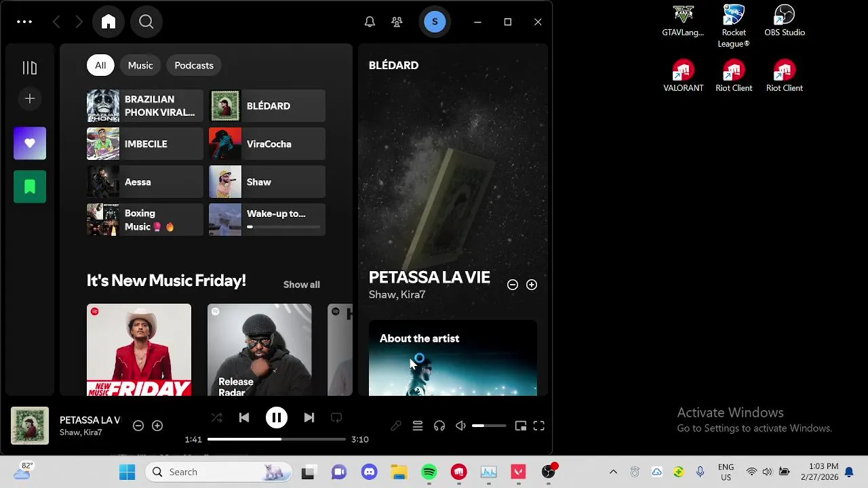Toggle shuffle playback
Image resolution: width=868 pixels, height=488 pixels.
point(217,418)
